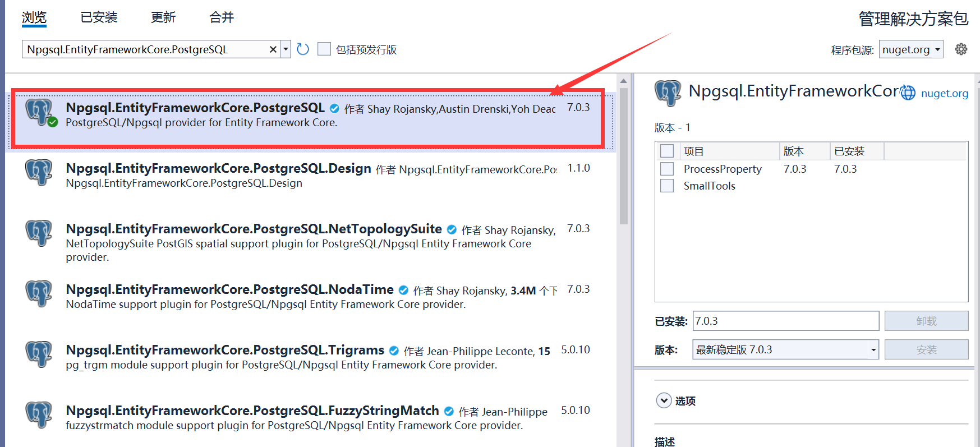Click the 已安装 version field showing 7.0.3
Image resolution: width=980 pixels, height=447 pixels.
[785, 321]
